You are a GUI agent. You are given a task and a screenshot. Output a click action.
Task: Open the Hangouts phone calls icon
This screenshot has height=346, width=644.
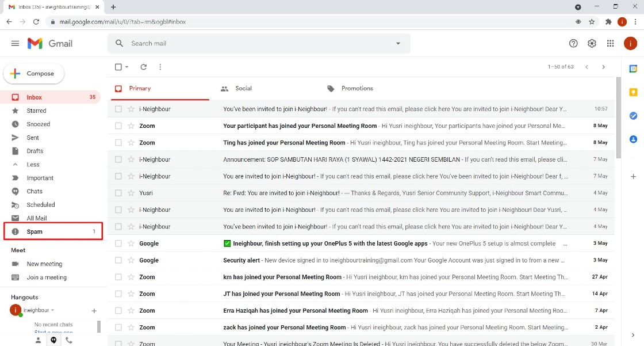point(69,340)
